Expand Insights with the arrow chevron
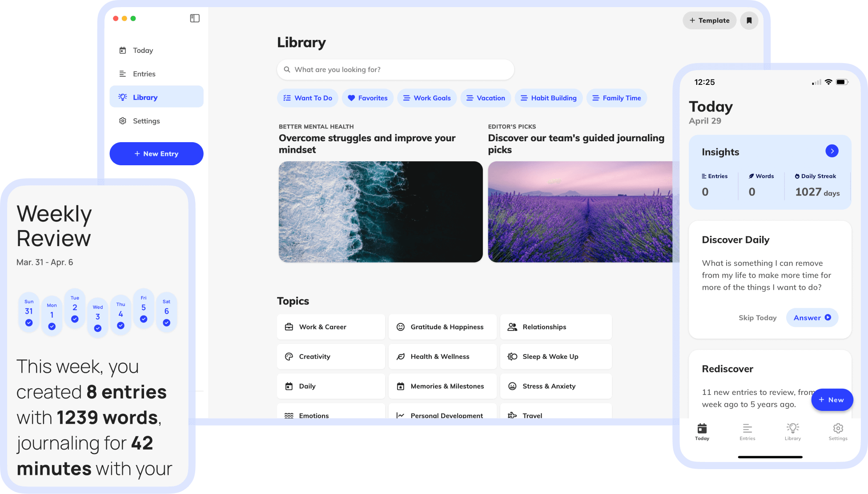 [x=832, y=151]
